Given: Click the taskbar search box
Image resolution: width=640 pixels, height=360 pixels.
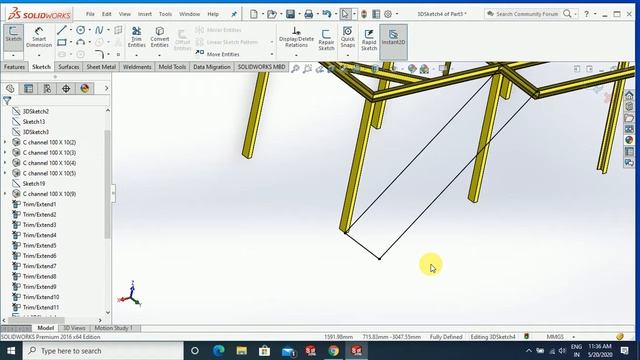Looking at the screenshot, I should pos(103,351).
